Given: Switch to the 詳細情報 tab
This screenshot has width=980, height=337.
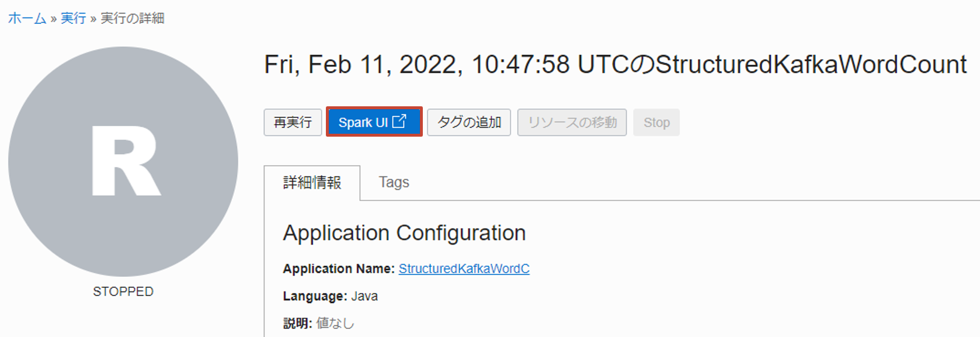Looking at the screenshot, I should pos(312,183).
